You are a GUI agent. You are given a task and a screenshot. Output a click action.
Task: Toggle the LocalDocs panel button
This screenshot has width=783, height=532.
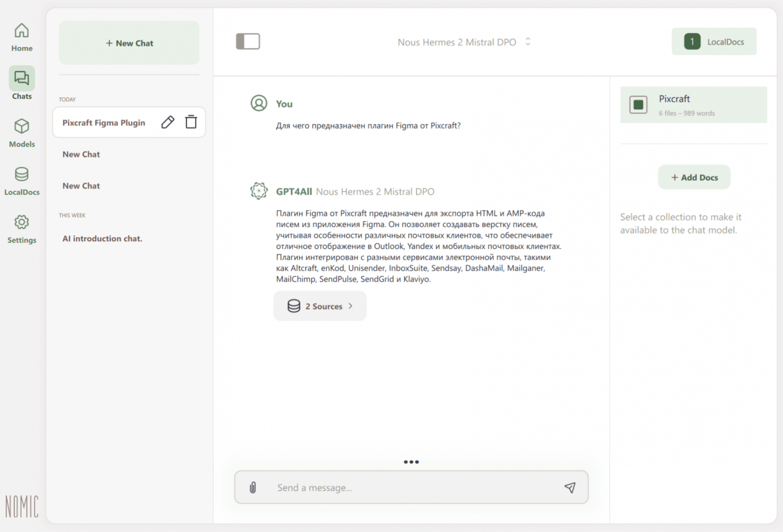pos(714,42)
